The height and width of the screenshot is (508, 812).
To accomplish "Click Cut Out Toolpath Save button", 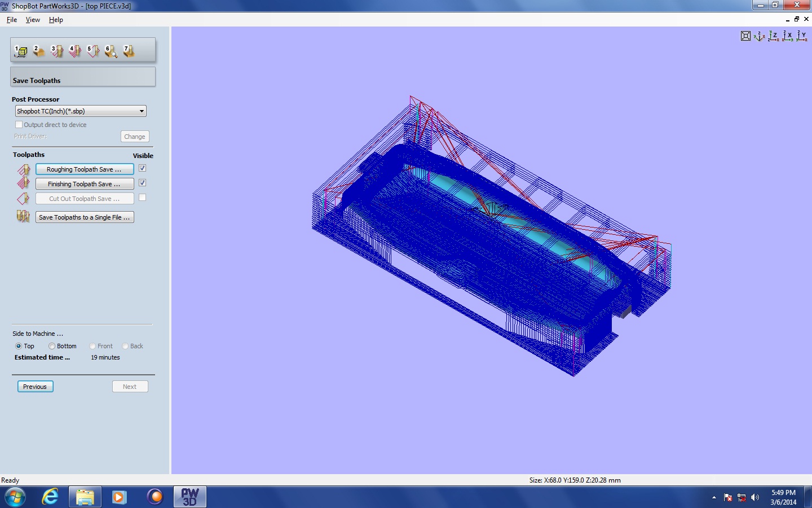I will (85, 199).
